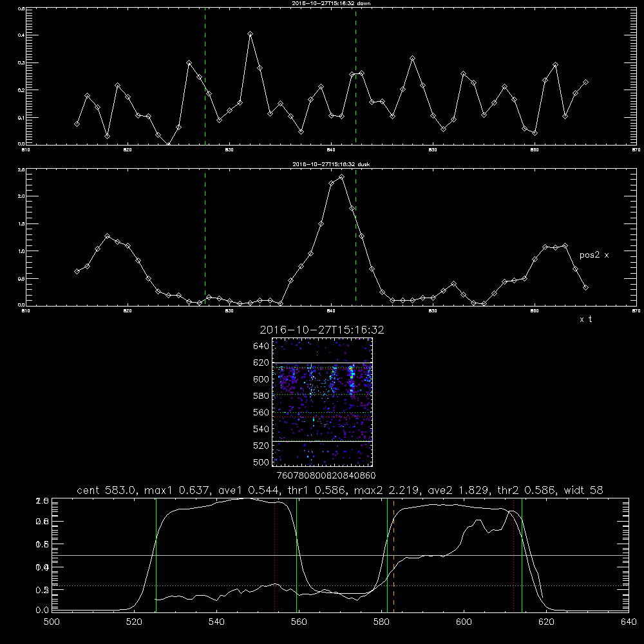This screenshot has width=644, height=644.
Task: Click the "1.0" label on dusk plot y-axis
Action: (x=21, y=251)
